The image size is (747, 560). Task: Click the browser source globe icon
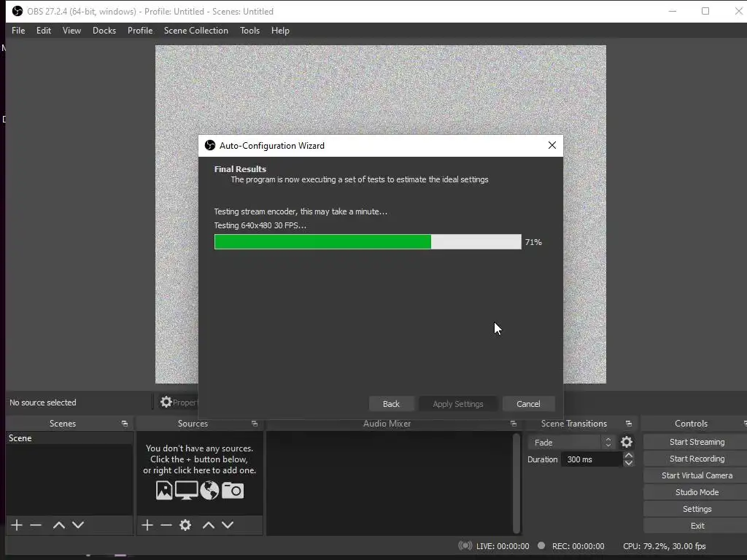(209, 491)
